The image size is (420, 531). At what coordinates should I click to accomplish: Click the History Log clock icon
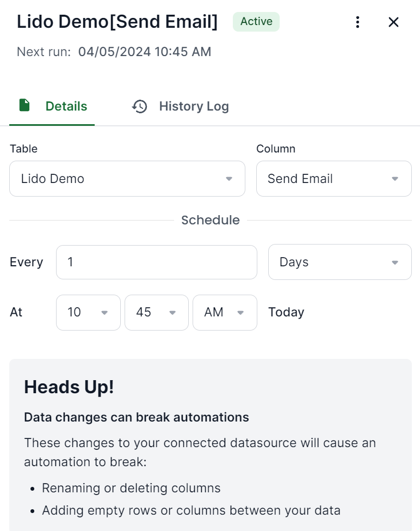pyautogui.click(x=140, y=106)
